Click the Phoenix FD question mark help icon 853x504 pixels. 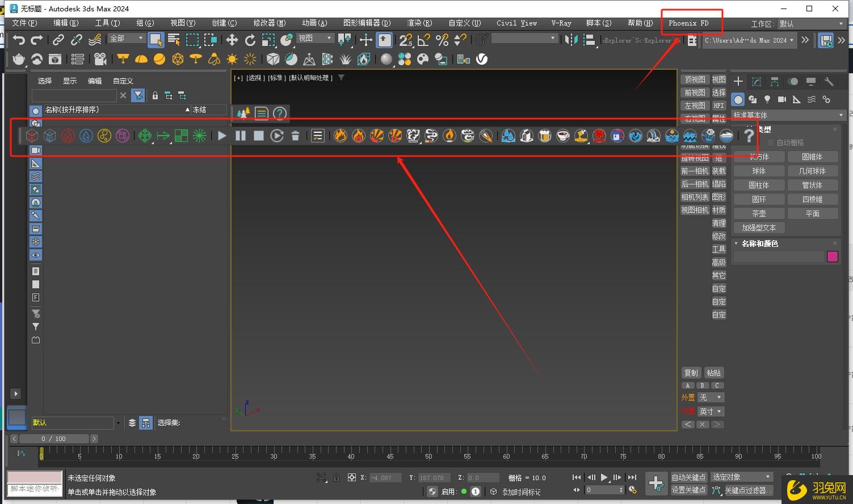749,136
